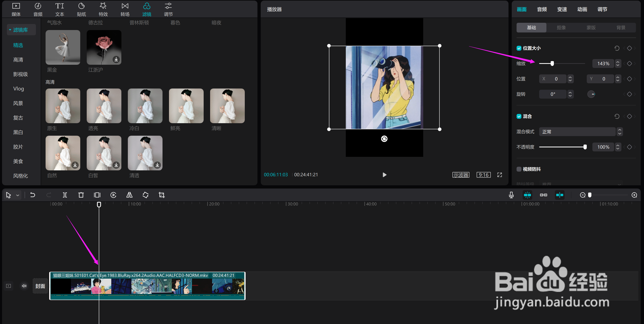Switch to the 音频 tab in properties panel
The image size is (644, 324).
click(x=542, y=9)
